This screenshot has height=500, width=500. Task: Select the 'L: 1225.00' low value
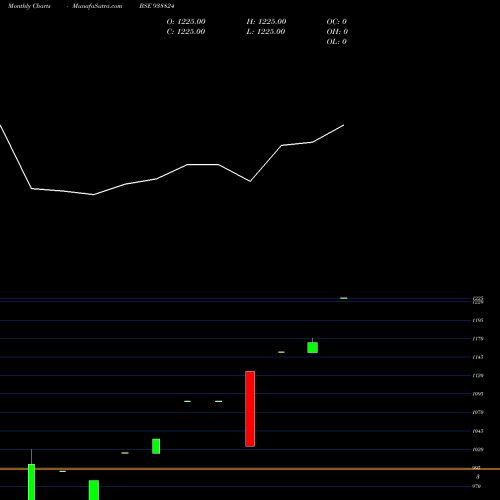[x=266, y=32]
